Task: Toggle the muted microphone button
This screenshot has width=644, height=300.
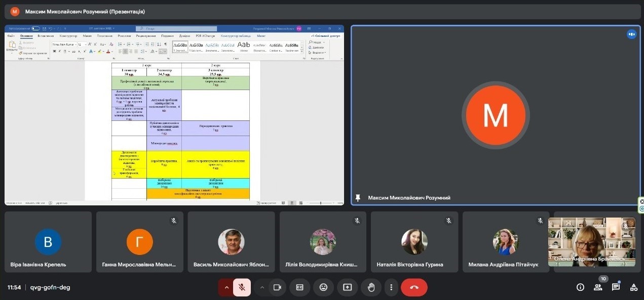Action: click(x=242, y=287)
